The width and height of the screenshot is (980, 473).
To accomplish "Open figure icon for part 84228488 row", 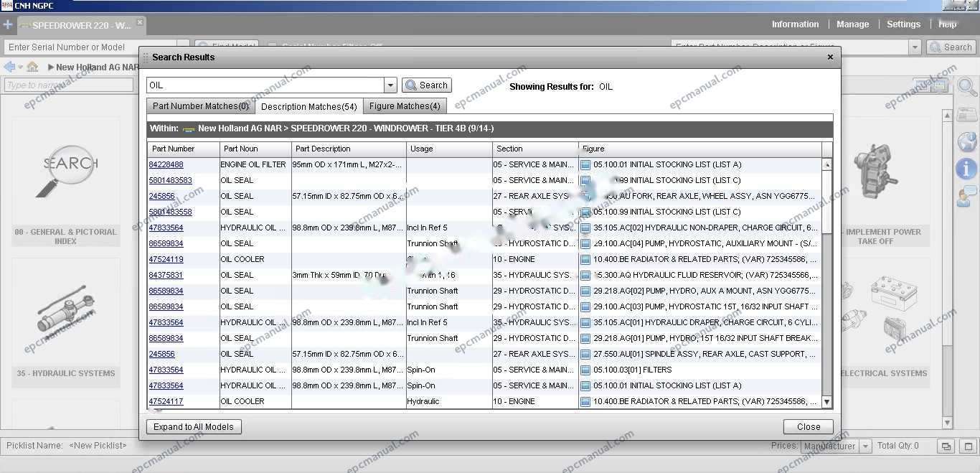I will pyautogui.click(x=585, y=164).
